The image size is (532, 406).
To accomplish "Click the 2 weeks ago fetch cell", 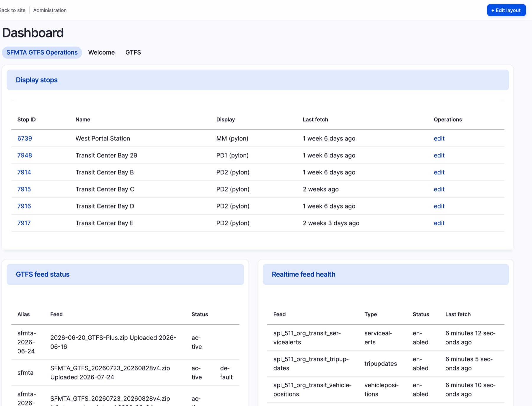I will (321, 189).
